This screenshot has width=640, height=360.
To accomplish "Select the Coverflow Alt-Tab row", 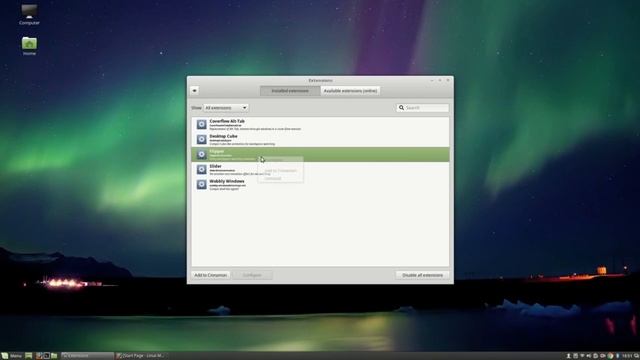I will click(320, 124).
